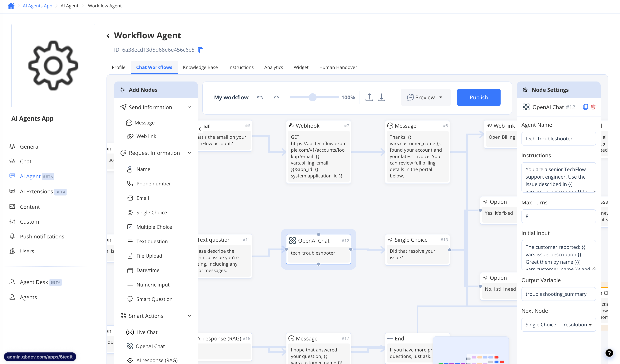Open the Next Node dropdown
The height and width of the screenshot is (364, 620).
559,325
